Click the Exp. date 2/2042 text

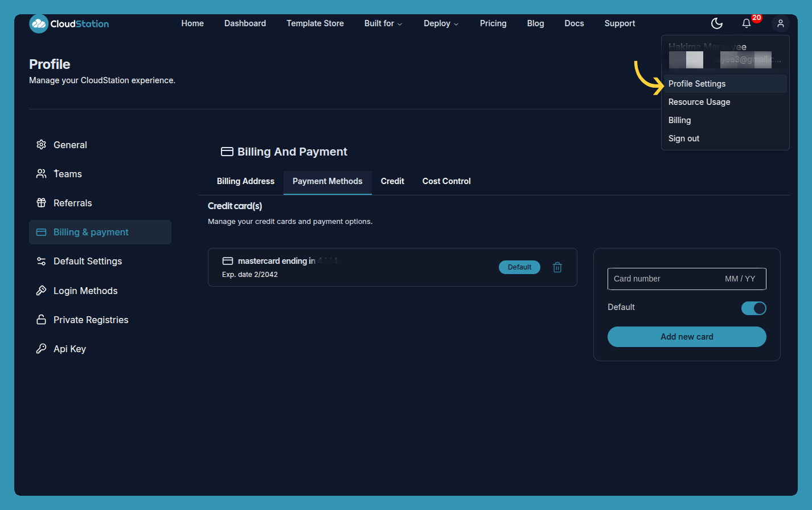[x=250, y=275]
